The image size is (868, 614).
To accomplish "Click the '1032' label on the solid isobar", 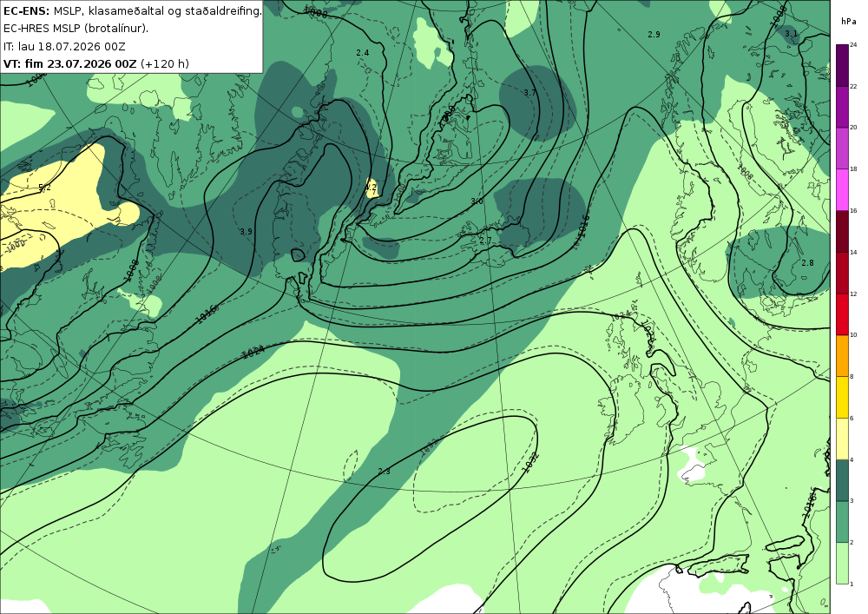I will click(530, 464).
